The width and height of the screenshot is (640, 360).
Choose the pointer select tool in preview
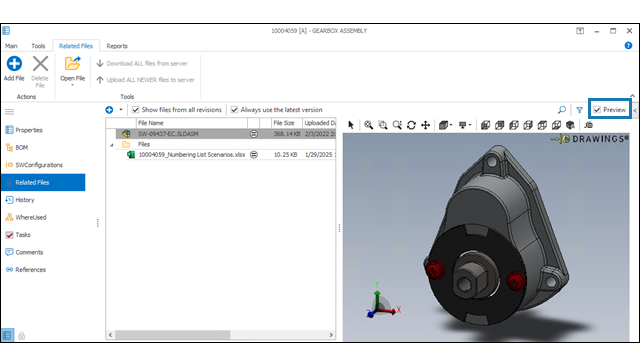coord(351,125)
